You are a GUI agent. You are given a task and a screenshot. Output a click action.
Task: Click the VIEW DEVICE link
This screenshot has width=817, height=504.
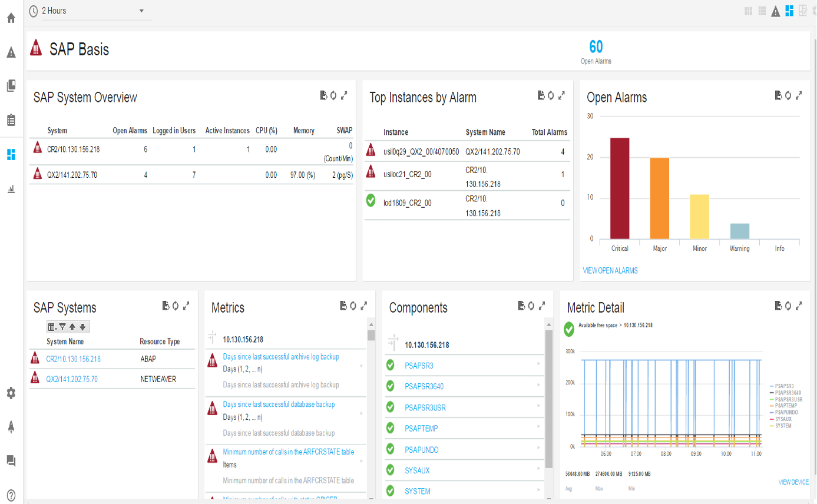click(792, 482)
